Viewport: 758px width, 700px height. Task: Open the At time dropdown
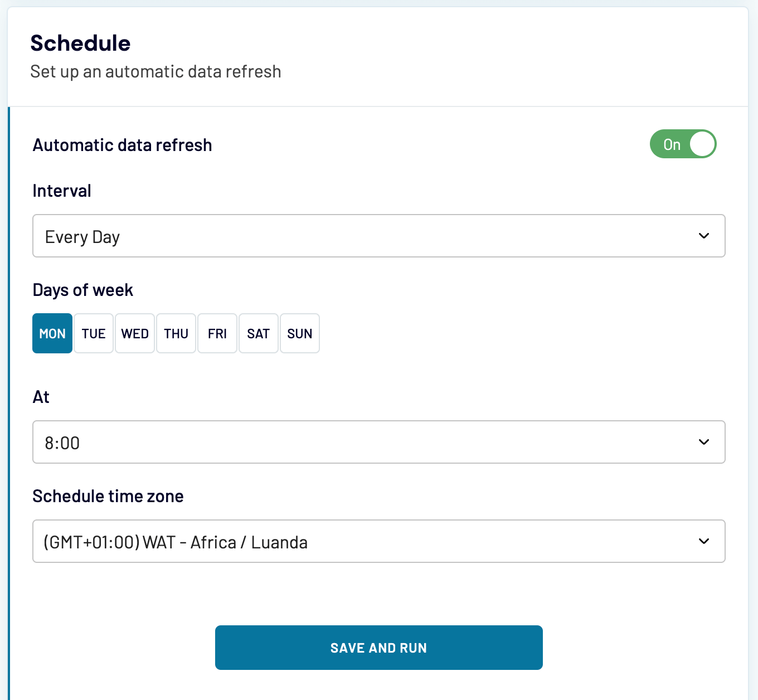(x=379, y=442)
